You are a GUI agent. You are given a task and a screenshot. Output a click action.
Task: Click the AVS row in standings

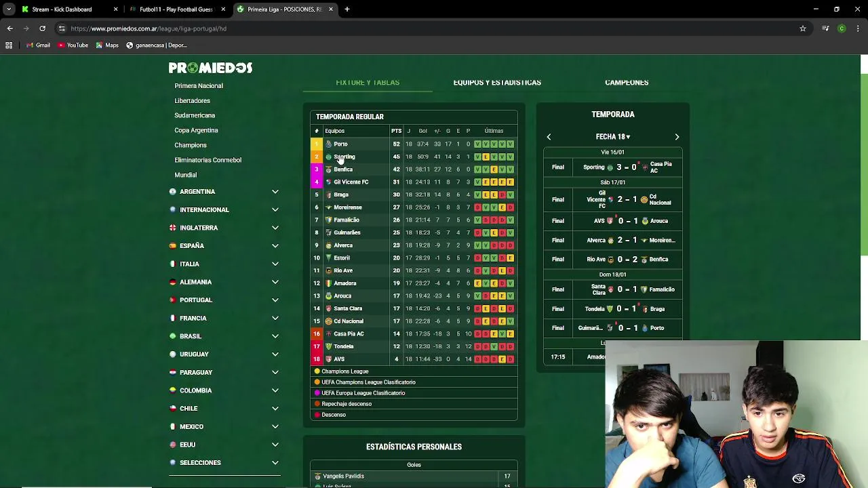(x=414, y=359)
